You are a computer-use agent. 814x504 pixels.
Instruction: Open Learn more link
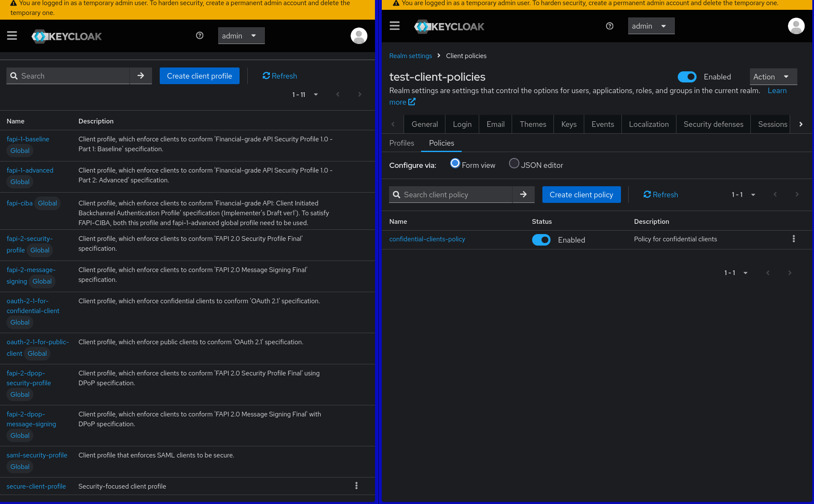click(x=777, y=91)
